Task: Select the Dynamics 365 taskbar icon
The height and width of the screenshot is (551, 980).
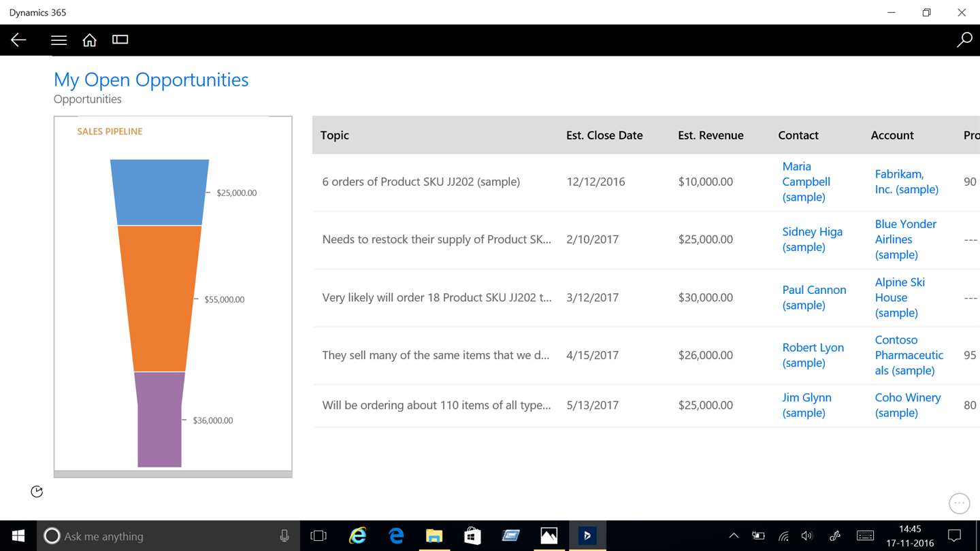Action: point(587,536)
